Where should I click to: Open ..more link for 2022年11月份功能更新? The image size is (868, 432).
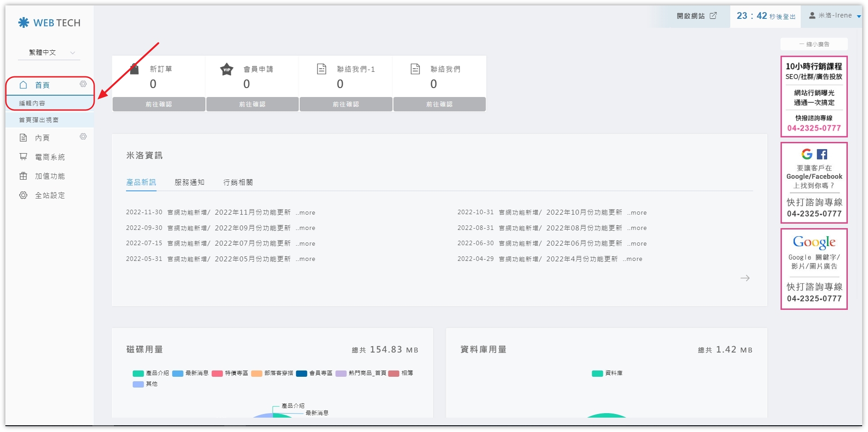(x=305, y=213)
